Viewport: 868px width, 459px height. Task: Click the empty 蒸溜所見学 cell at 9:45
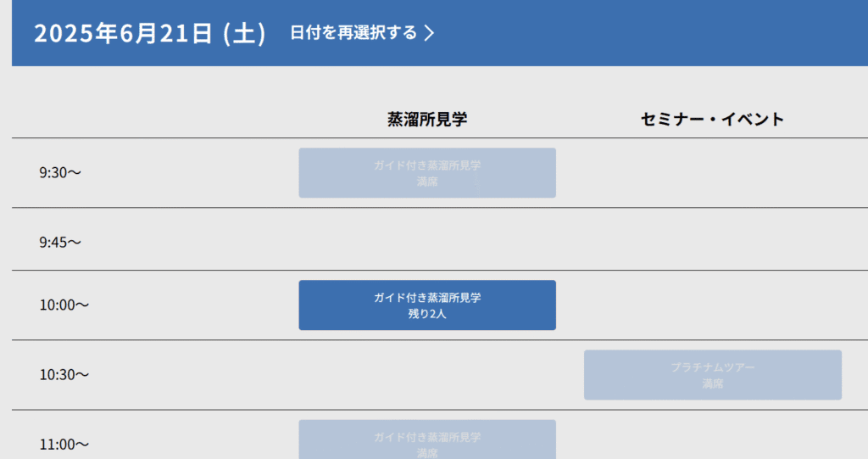click(427, 239)
